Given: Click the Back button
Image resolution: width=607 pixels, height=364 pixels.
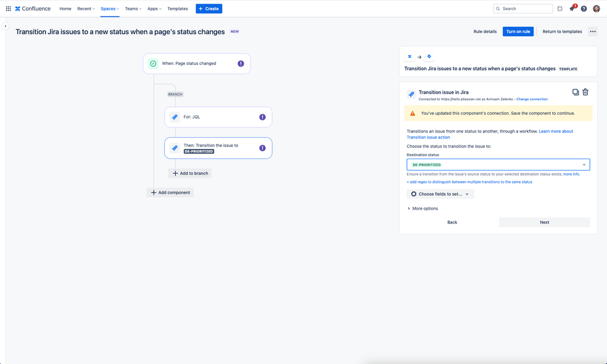Looking at the screenshot, I should [x=452, y=222].
